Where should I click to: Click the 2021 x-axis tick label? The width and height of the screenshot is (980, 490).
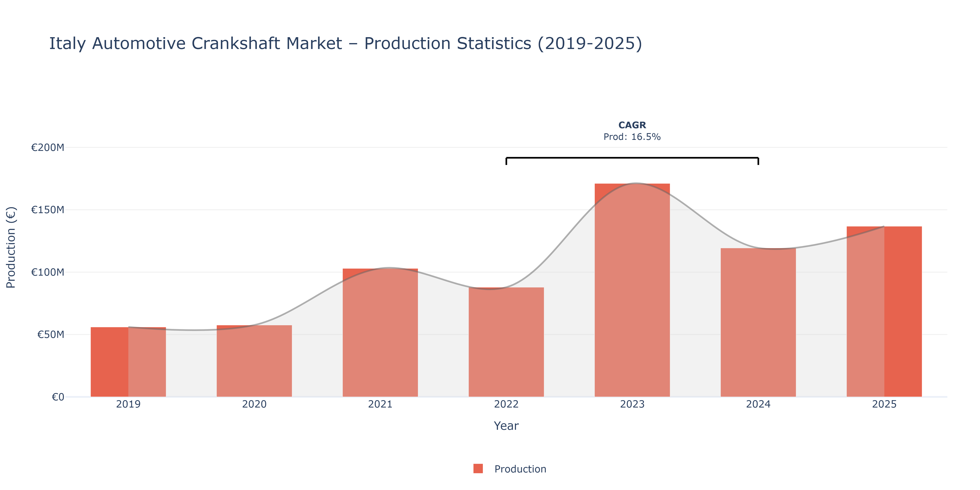[380, 404]
